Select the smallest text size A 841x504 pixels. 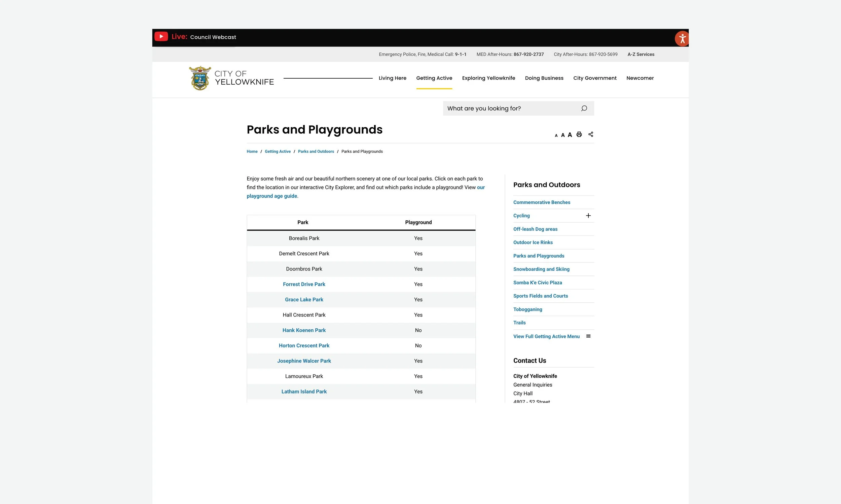556,135
